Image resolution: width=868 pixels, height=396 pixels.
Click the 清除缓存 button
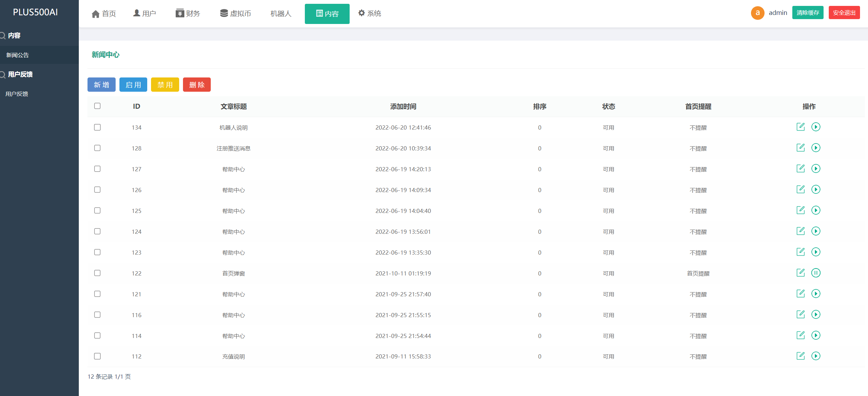point(807,13)
